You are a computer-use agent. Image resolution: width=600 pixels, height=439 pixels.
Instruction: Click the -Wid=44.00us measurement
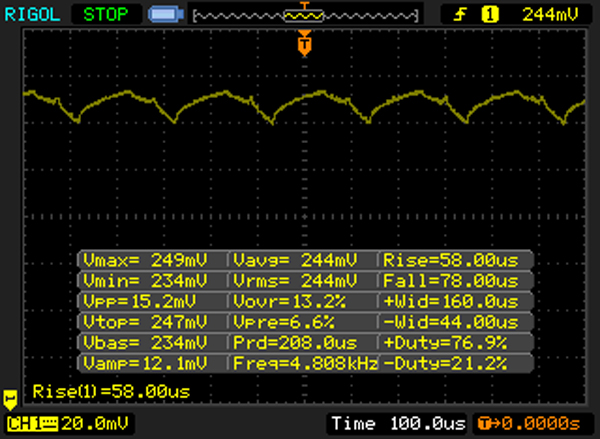[451, 322]
